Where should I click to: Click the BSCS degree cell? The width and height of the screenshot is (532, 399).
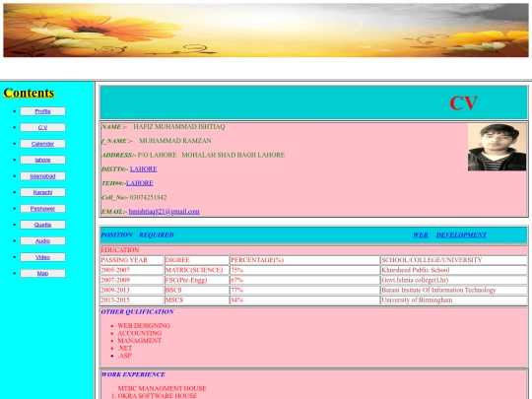tap(196, 290)
